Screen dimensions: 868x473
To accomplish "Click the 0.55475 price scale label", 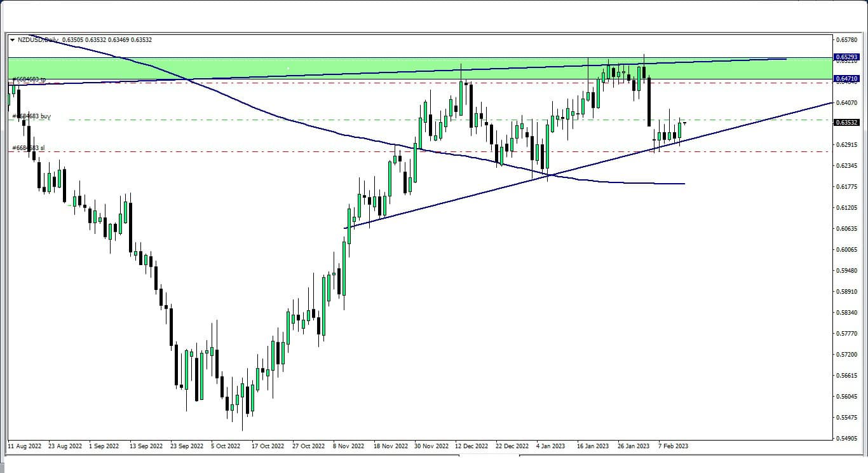I will (846, 417).
